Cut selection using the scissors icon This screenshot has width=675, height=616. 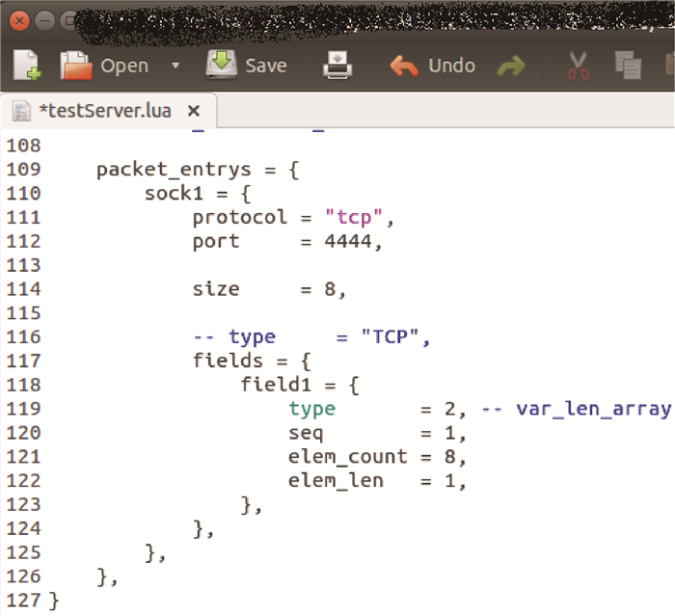(578, 66)
